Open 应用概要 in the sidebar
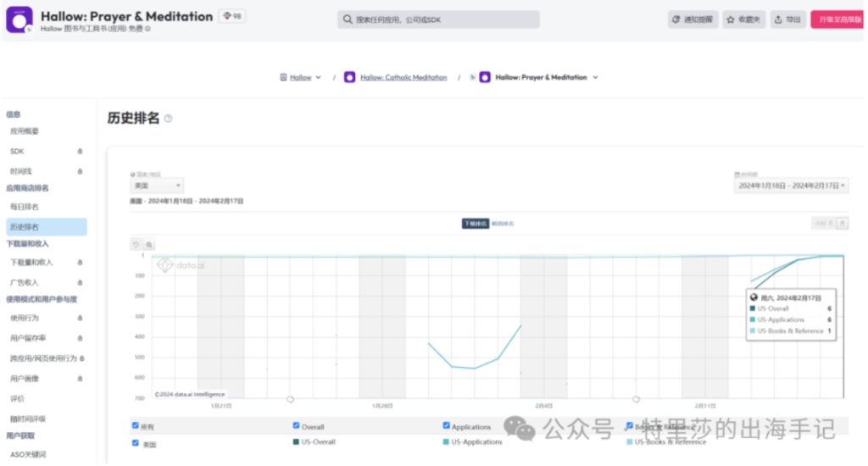Viewport: 868px width, 466px height. pos(25,131)
